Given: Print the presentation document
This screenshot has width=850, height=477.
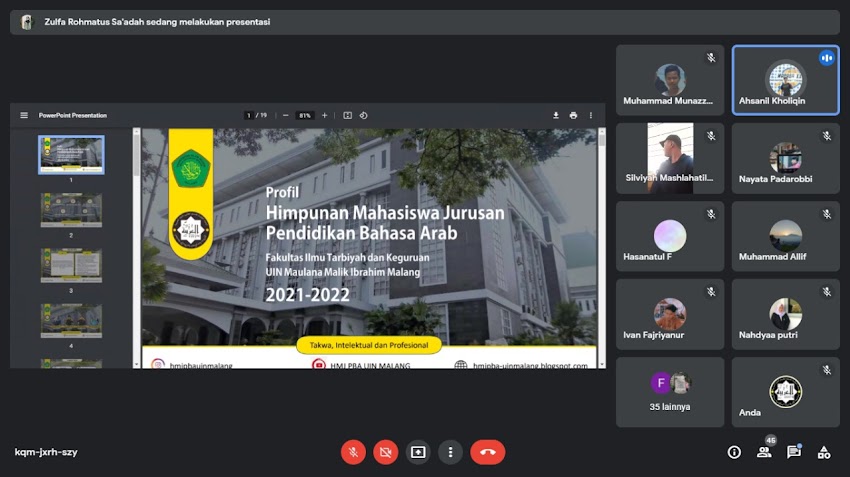Looking at the screenshot, I should pos(573,115).
